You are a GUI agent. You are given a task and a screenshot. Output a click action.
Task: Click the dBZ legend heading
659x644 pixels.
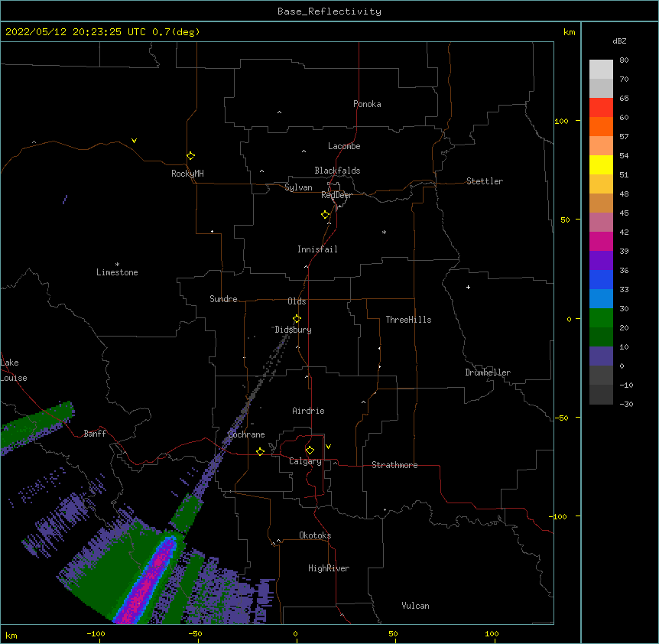coord(619,41)
